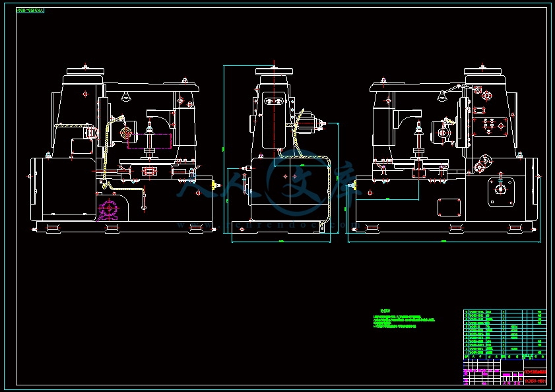Click the red drawing number in the title block
The height and width of the screenshot is (392, 555).
tap(535, 381)
